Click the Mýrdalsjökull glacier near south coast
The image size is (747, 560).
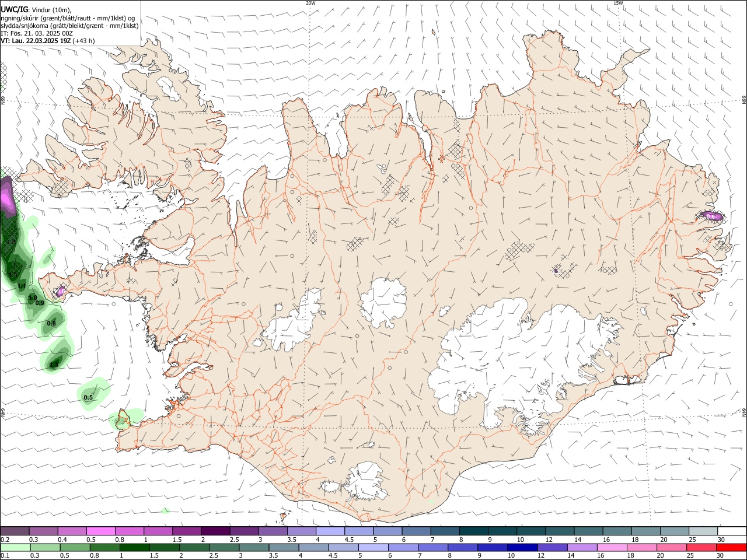tap(365, 481)
